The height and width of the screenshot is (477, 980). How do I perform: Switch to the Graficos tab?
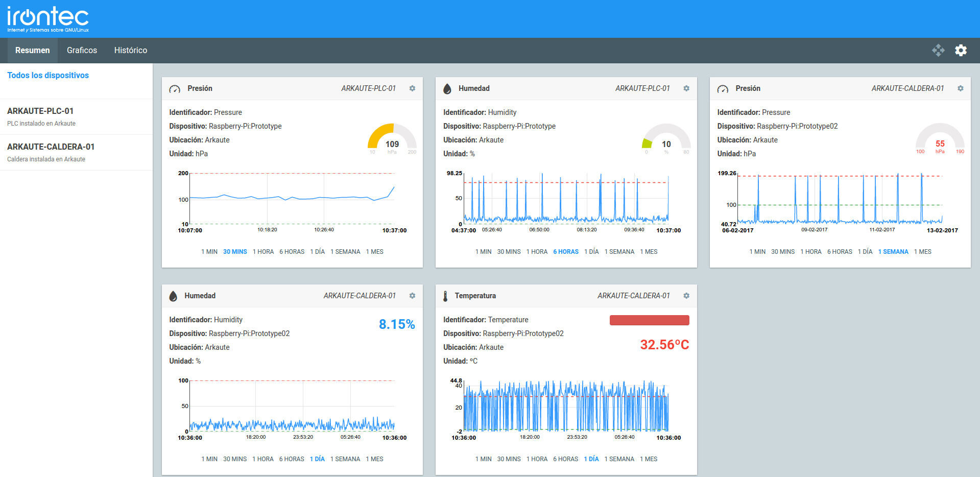pyautogui.click(x=82, y=50)
